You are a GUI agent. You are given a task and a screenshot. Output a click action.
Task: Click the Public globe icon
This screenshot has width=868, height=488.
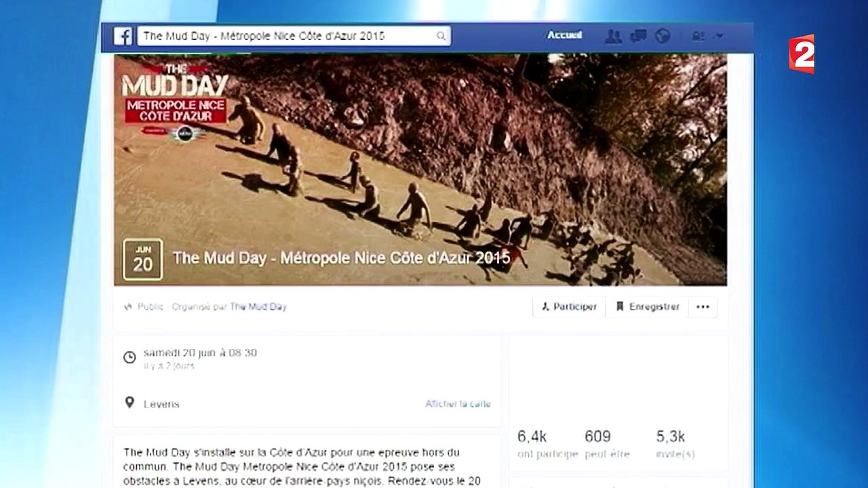128,307
